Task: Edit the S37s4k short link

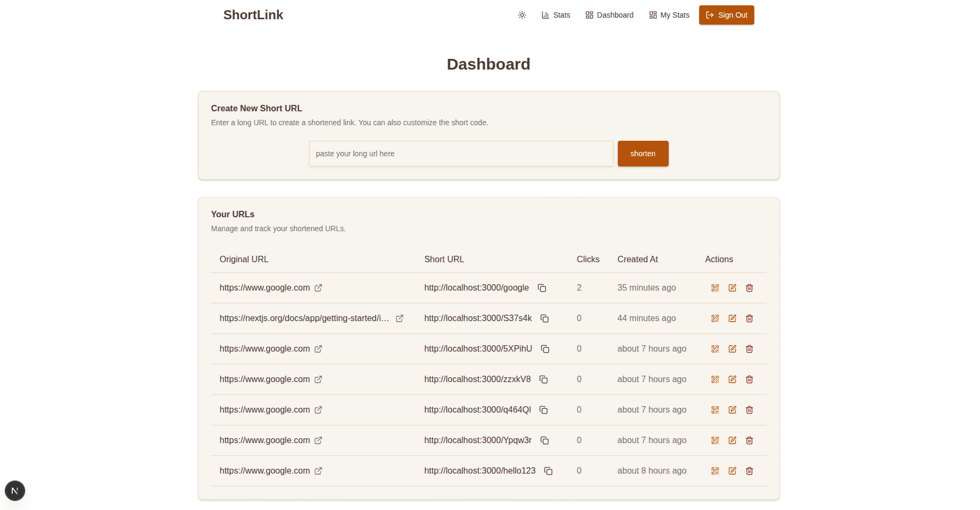Action: (732, 318)
